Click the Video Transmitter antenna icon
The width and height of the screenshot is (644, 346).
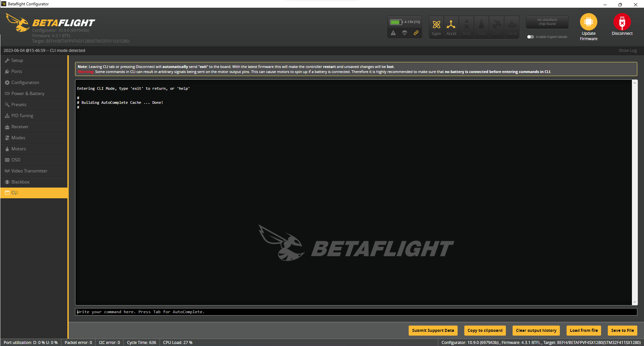(7, 171)
